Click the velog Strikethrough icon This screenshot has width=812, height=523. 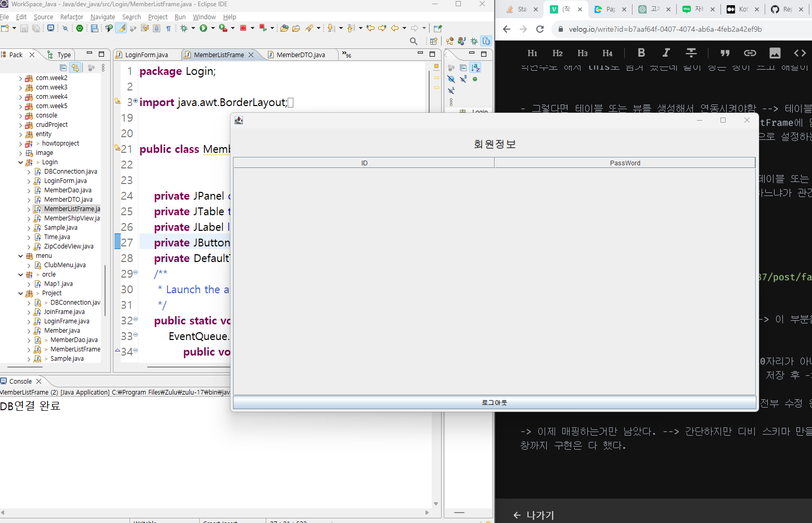coord(691,53)
